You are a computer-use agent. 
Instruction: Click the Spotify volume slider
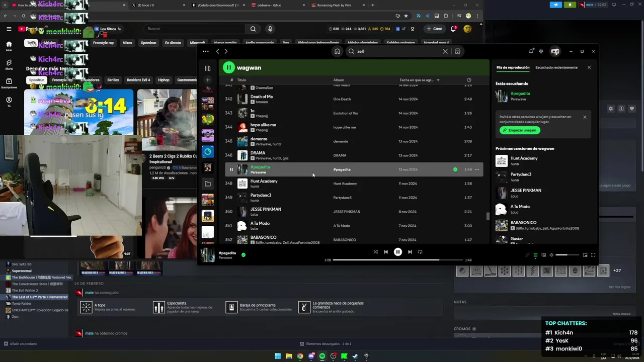(x=568, y=255)
